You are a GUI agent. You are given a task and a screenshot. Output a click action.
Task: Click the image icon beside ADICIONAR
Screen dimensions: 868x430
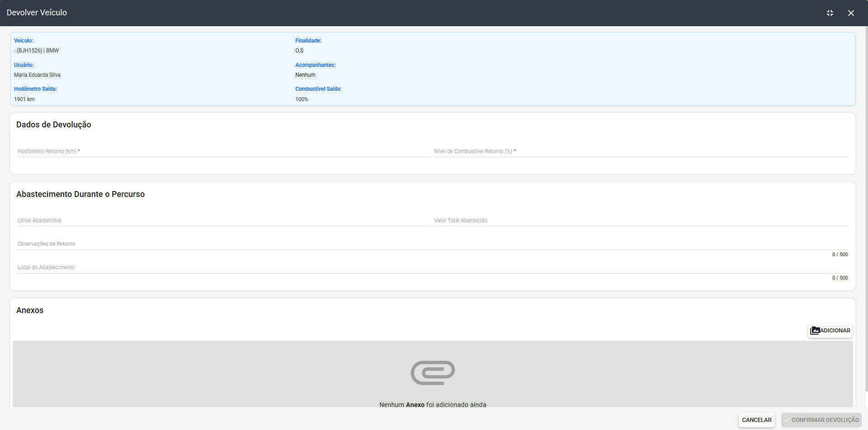815,331
